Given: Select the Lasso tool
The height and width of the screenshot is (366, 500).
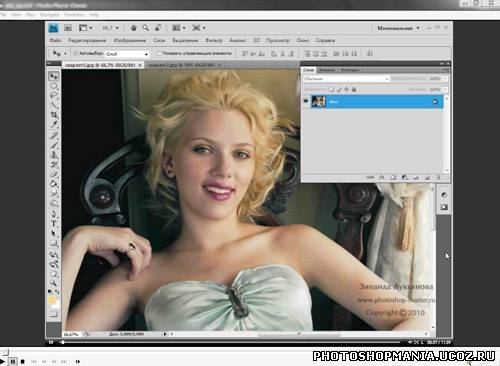Looking at the screenshot, I should pyautogui.click(x=53, y=96).
